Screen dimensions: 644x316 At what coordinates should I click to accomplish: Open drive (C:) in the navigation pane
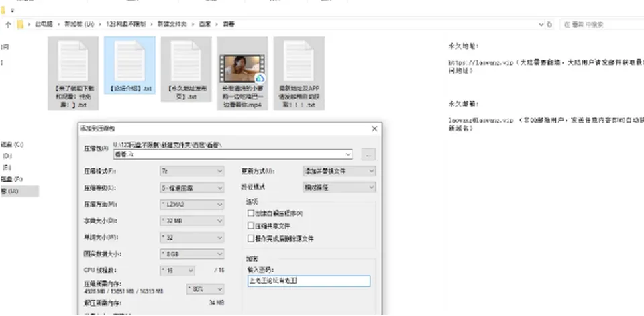click(12, 145)
